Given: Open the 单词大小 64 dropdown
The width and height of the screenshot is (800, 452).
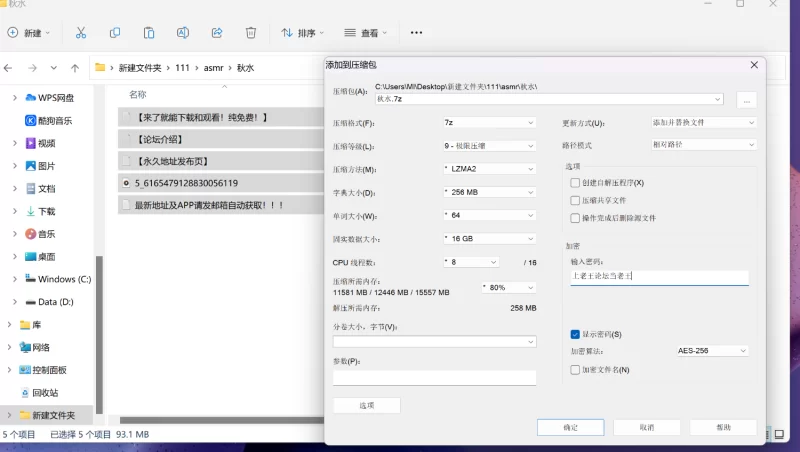Looking at the screenshot, I should tap(489, 215).
